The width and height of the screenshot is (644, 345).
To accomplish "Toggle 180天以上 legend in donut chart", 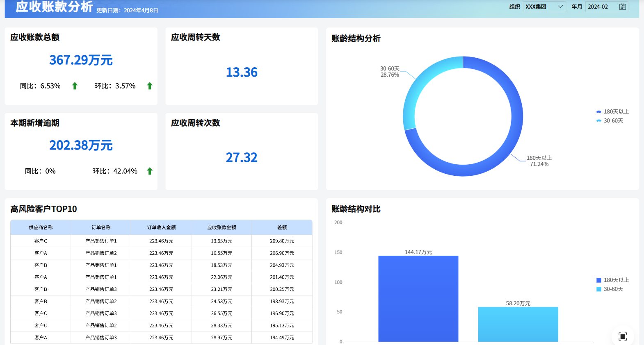I will pyautogui.click(x=612, y=111).
